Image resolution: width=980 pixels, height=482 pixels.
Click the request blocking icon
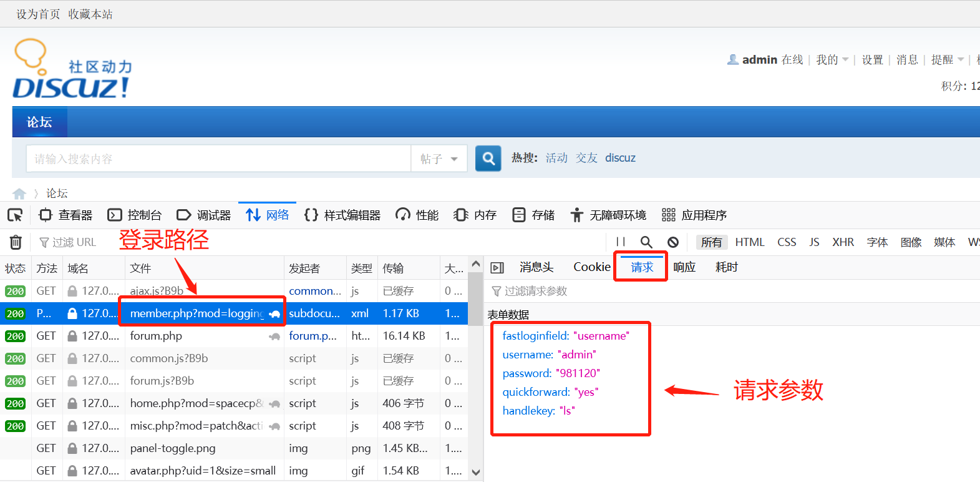tap(673, 242)
